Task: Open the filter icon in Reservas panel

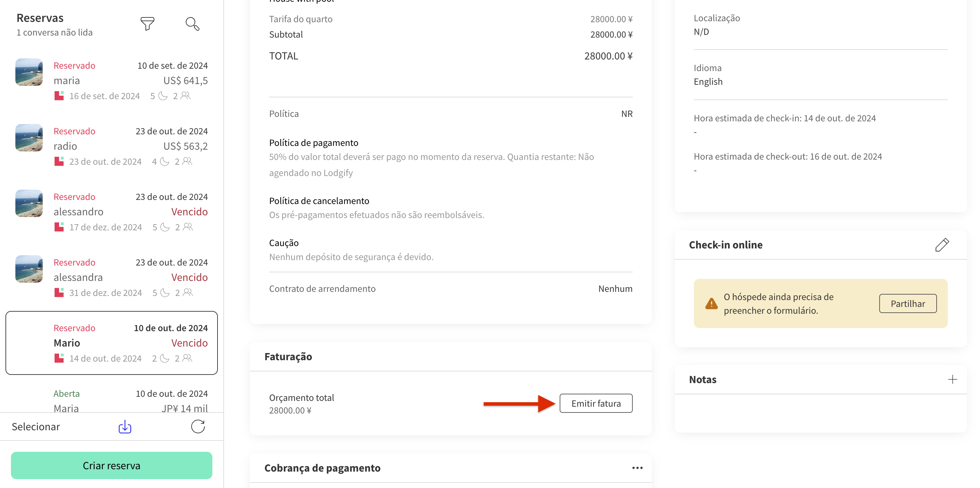Action: coord(148,24)
